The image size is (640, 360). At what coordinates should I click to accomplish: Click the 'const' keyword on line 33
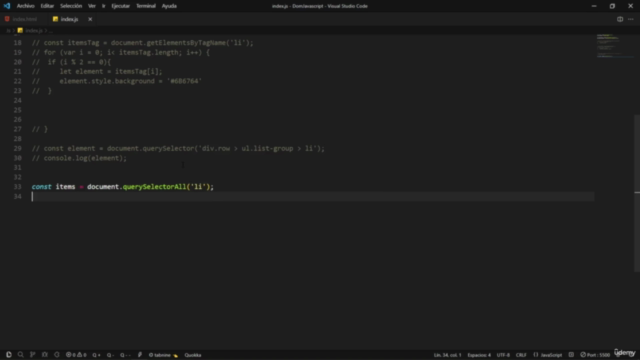[x=42, y=187]
